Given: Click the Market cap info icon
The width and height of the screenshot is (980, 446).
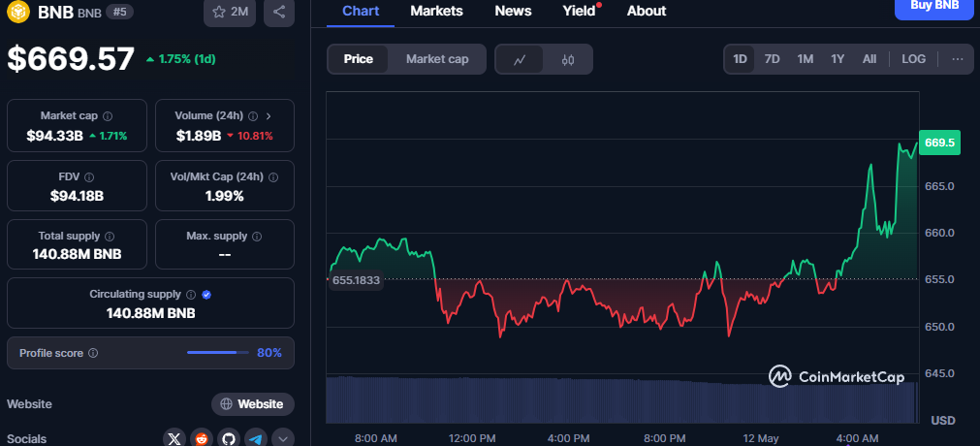Looking at the screenshot, I should coord(108,116).
